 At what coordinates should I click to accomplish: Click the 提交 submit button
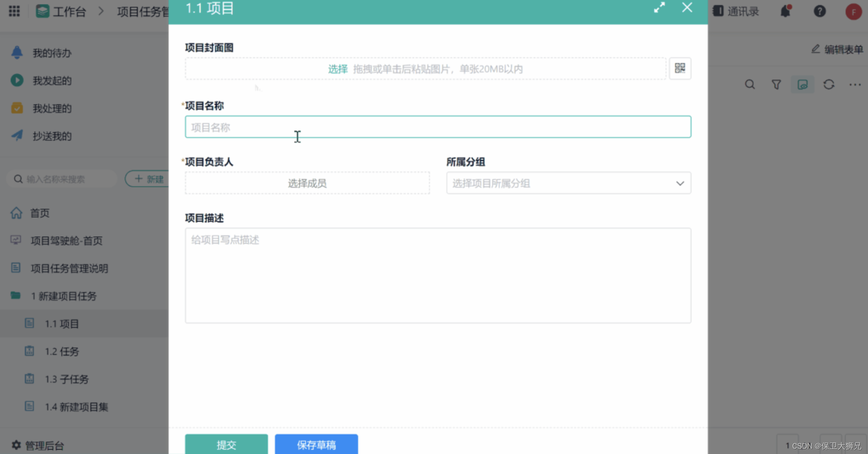(226, 444)
